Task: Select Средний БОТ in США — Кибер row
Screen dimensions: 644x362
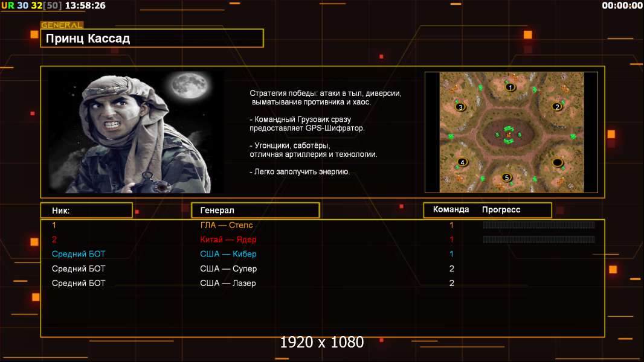Action: (79, 254)
